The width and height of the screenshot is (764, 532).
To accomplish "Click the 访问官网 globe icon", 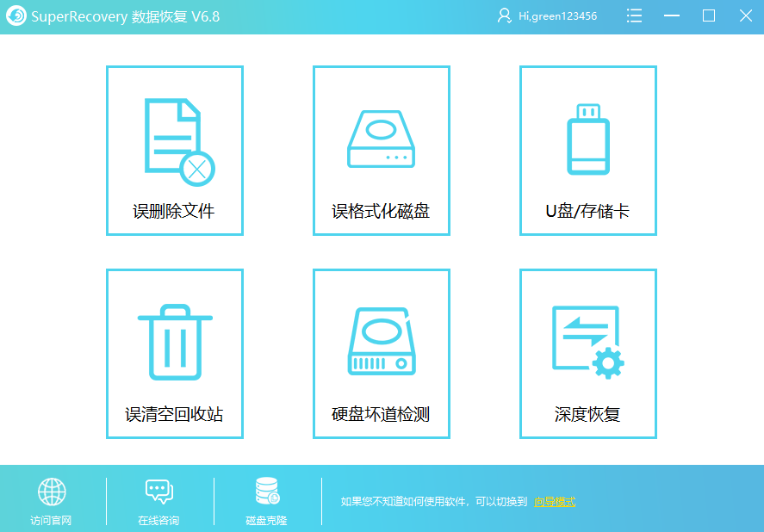I will tap(52, 492).
